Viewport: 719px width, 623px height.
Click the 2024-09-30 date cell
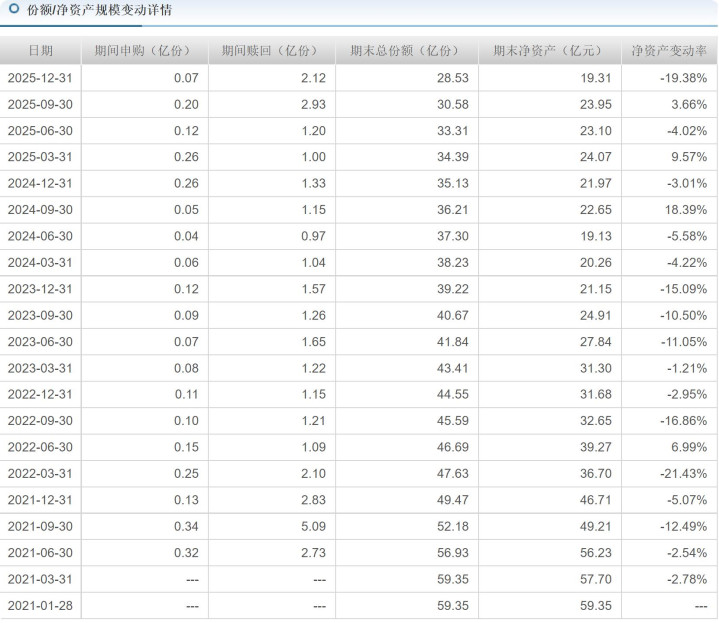40,210
